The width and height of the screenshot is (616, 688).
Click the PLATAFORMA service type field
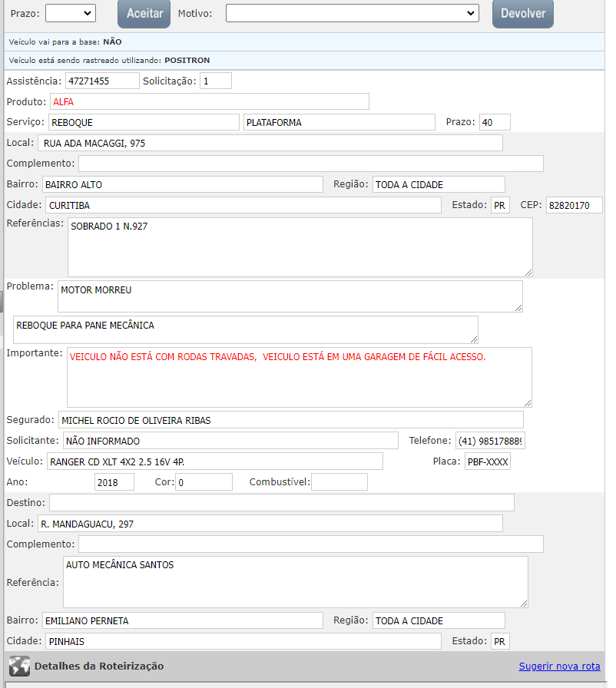pos(339,122)
